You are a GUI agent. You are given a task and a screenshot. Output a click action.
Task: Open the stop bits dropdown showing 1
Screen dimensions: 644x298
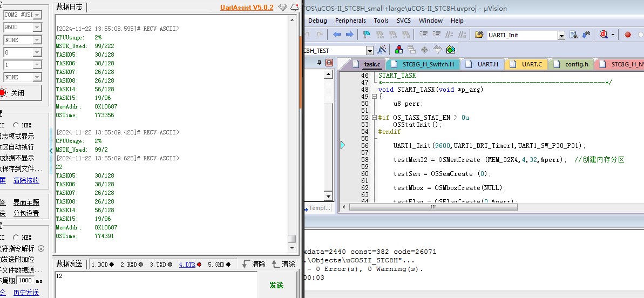[x=37, y=65]
